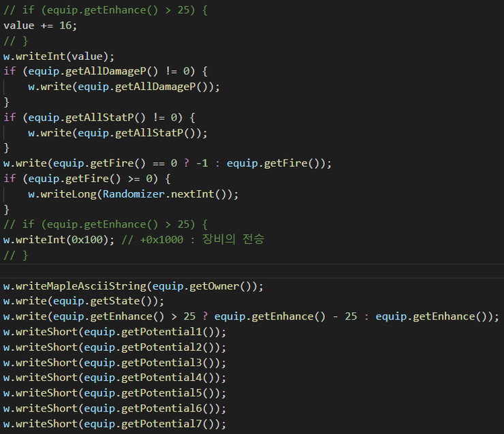This screenshot has height=434, width=504.
Task: Click 'w.write(equip.getAllStatP());' line
Action: (118, 133)
